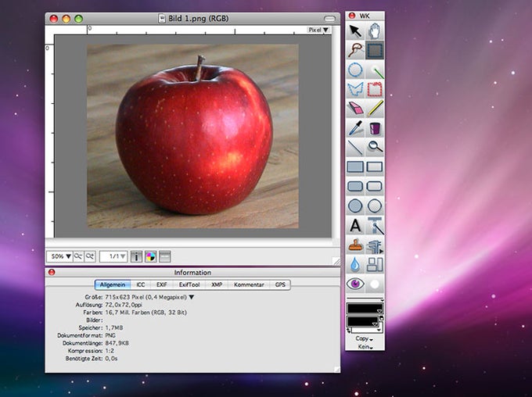Click the toolbar pill button in the Bild 1.png title bar

[329, 19]
